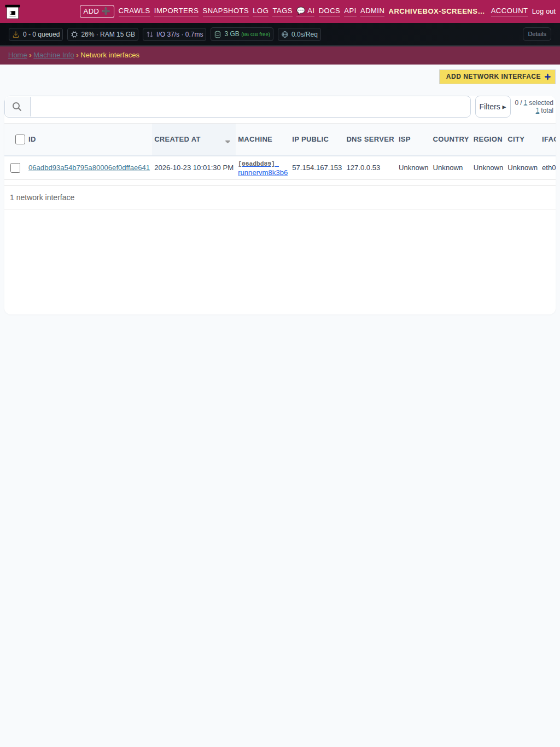Click the search magnifier icon
This screenshot has height=747, width=560.
17,107
